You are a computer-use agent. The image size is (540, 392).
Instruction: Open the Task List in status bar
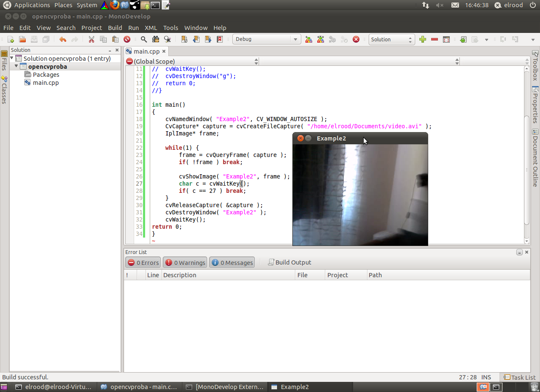tap(520, 377)
